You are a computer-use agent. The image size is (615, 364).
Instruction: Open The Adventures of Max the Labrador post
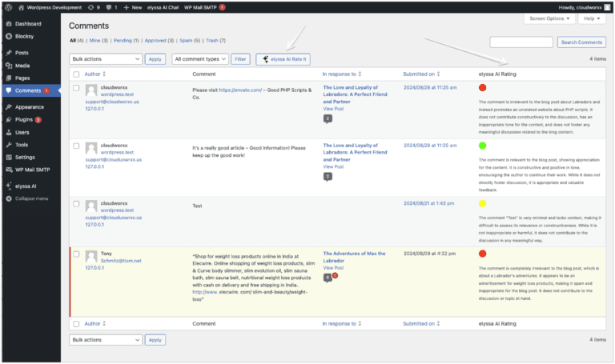tap(354, 257)
